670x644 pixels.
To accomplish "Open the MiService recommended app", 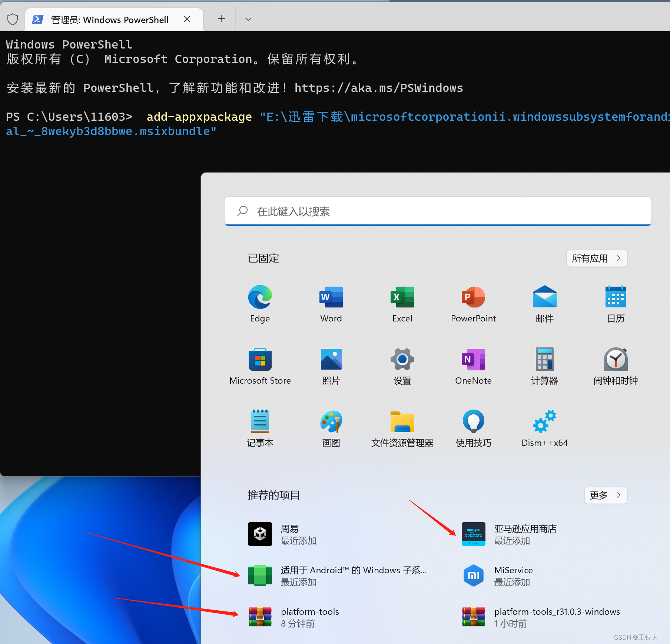I will tap(497, 575).
